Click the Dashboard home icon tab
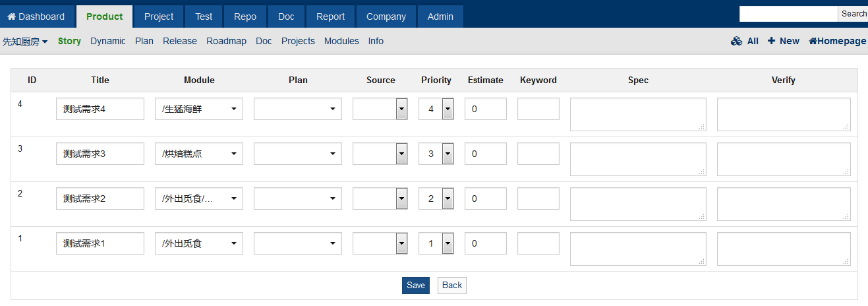Image resolution: width=868 pixels, height=306 pixels. (x=11, y=16)
